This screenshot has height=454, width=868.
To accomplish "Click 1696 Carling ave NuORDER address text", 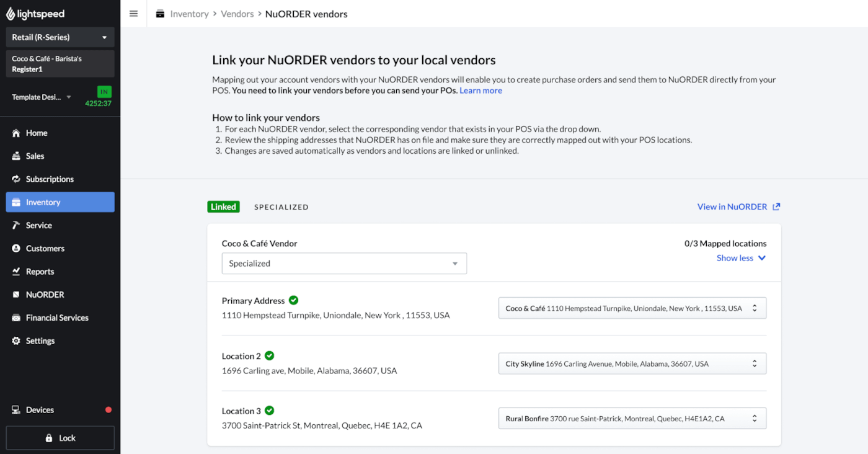I will pos(309,371).
